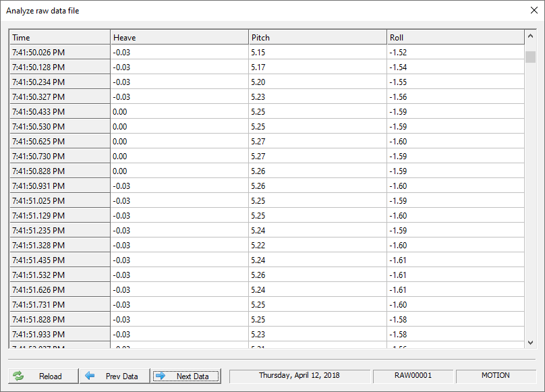
Task: Select row time 7:41:51.933 PM
Action: 60,334
